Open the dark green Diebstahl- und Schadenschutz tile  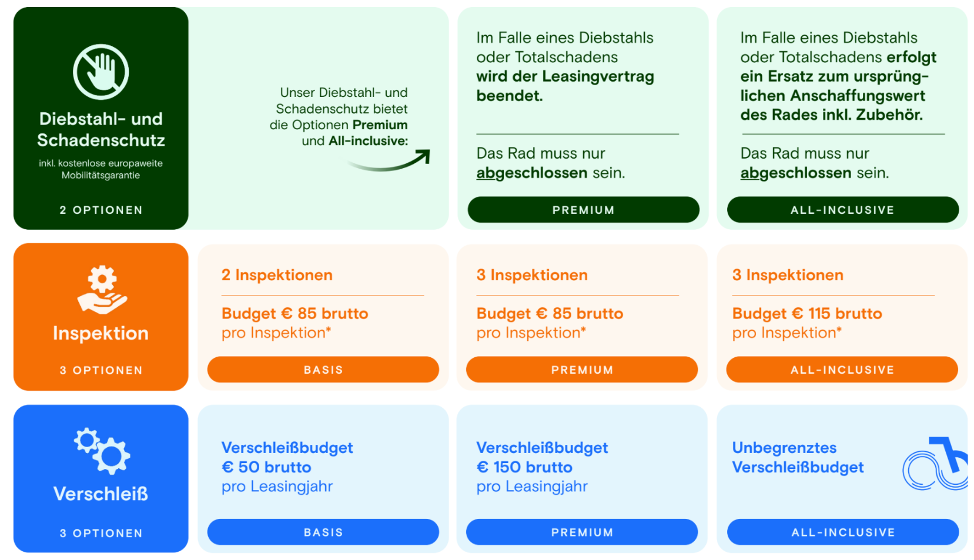point(101,118)
